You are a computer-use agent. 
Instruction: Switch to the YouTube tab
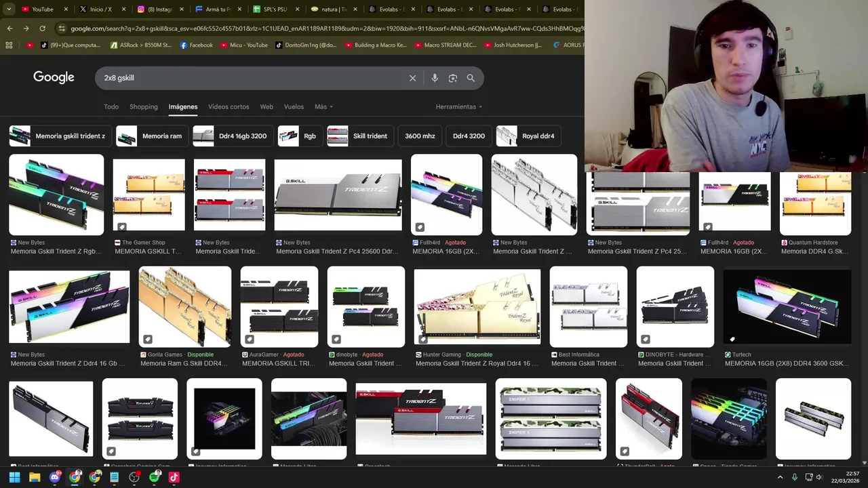click(x=42, y=9)
